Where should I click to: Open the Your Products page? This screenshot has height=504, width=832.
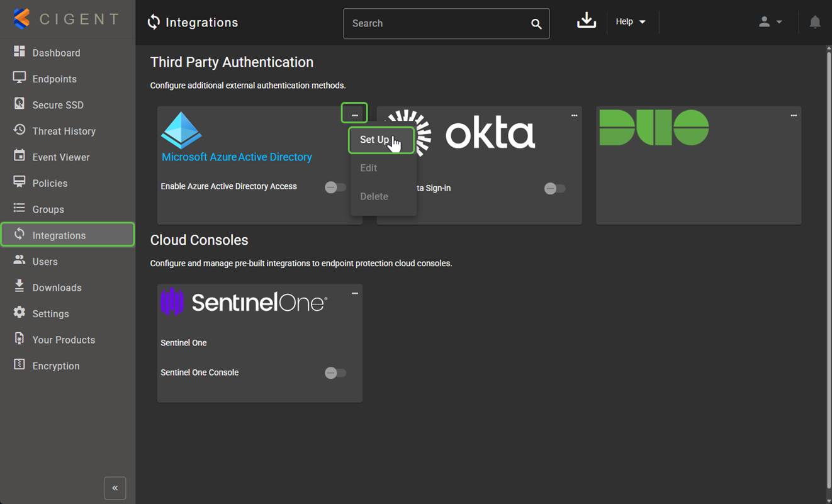(67, 340)
